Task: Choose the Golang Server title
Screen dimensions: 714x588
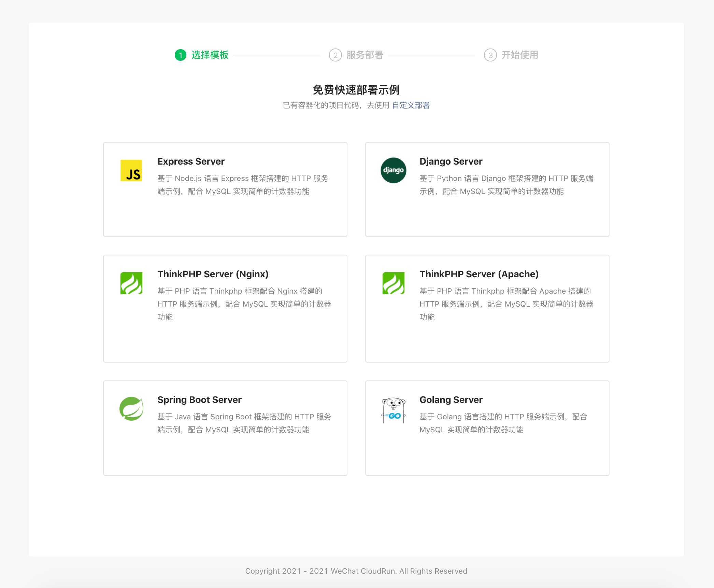Action: 451,400
